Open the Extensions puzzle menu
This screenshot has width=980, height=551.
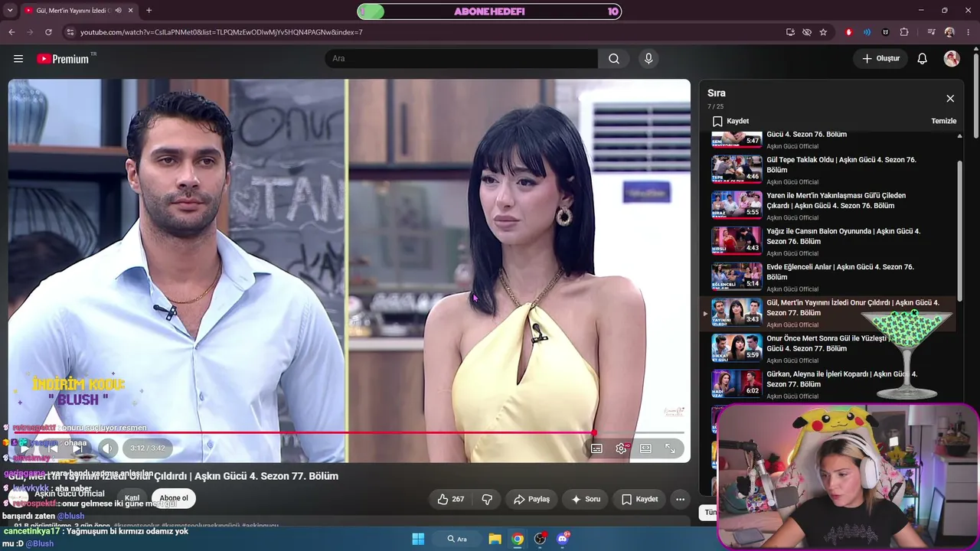[904, 32]
